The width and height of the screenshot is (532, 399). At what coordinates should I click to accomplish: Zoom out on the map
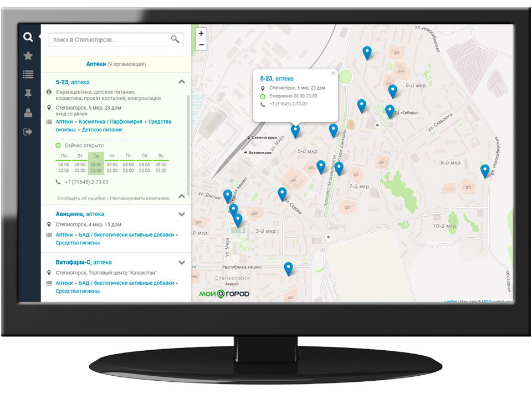pos(201,45)
